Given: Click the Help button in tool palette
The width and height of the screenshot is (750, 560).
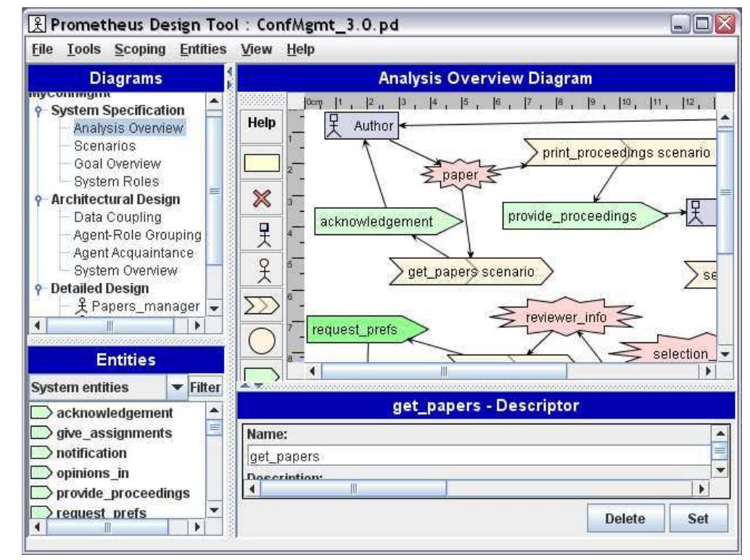Looking at the screenshot, I should [262, 123].
